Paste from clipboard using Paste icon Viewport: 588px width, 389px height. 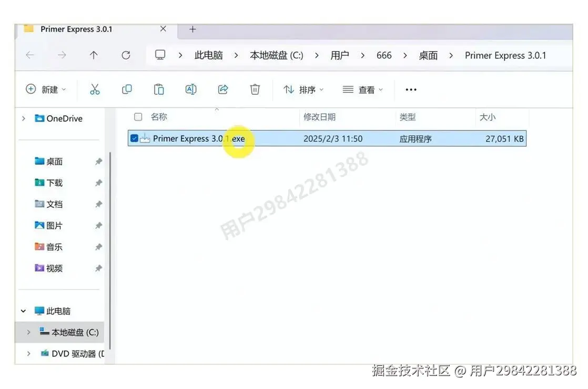pyautogui.click(x=159, y=89)
